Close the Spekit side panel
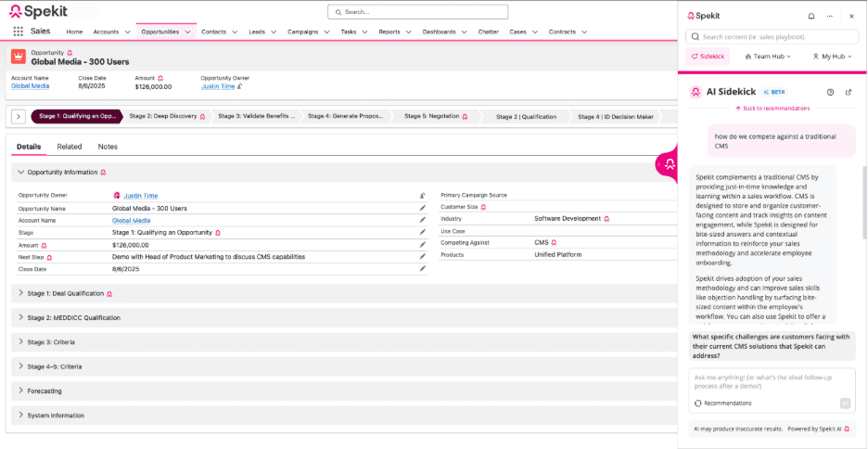 click(x=851, y=16)
